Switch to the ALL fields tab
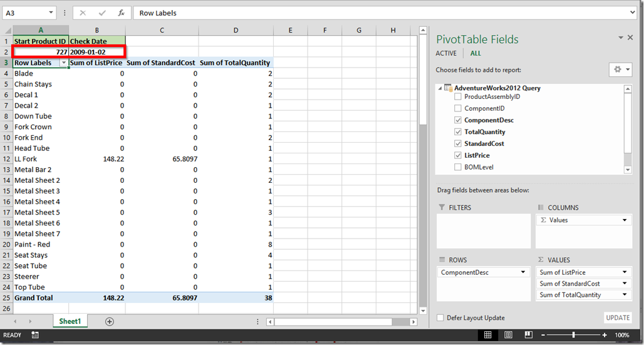The image size is (644, 345). coord(475,53)
